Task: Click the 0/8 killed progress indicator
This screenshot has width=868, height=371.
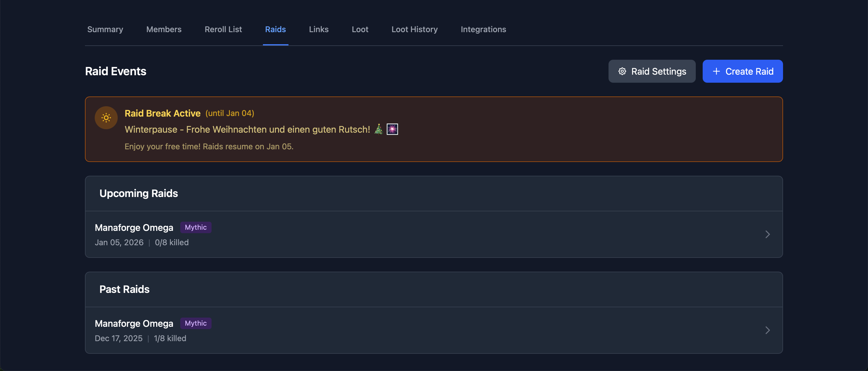Action: pyautogui.click(x=172, y=242)
